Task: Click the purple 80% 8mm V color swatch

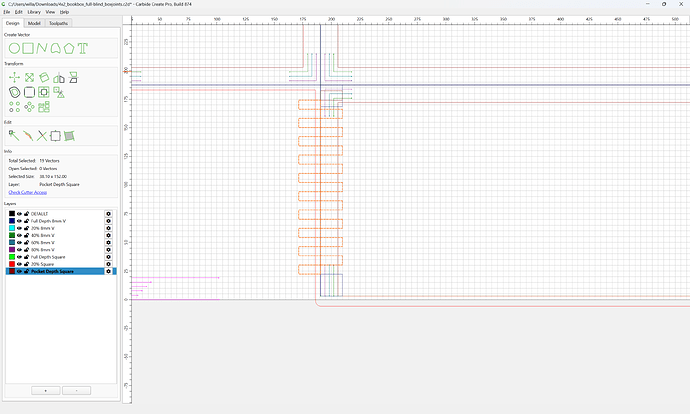Action: point(12,250)
